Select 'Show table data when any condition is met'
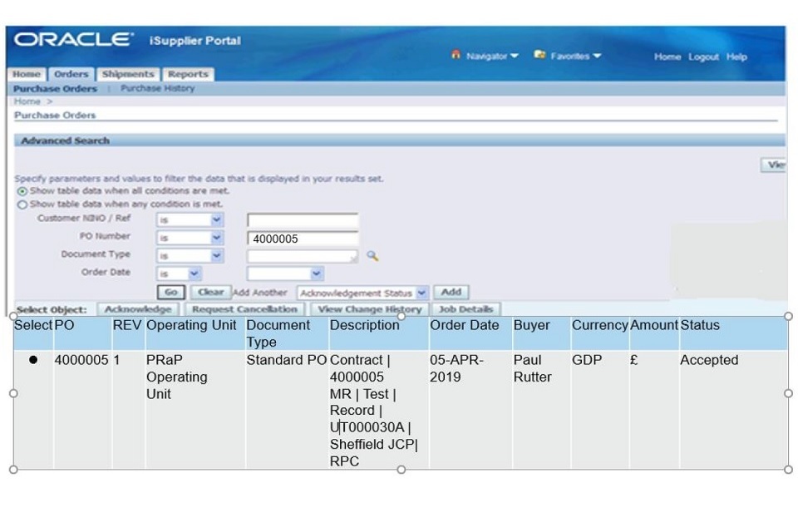This screenshot has width=798, height=532. pyautogui.click(x=22, y=204)
